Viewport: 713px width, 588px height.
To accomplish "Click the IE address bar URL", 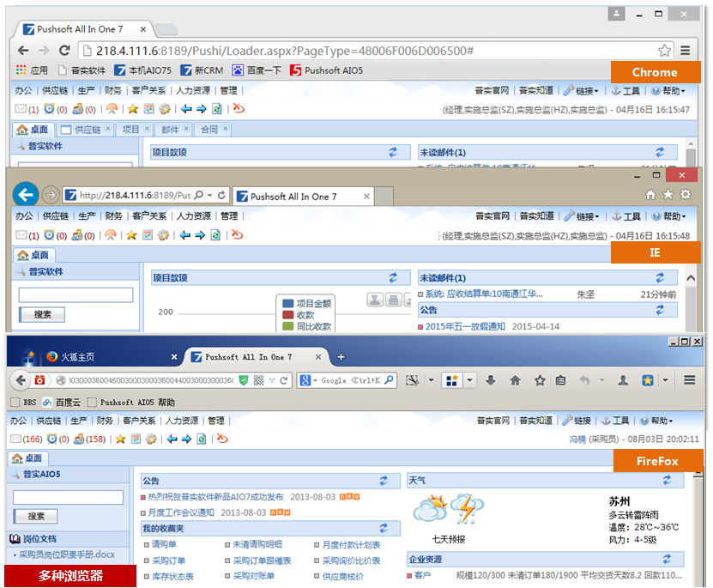I will coord(135,195).
